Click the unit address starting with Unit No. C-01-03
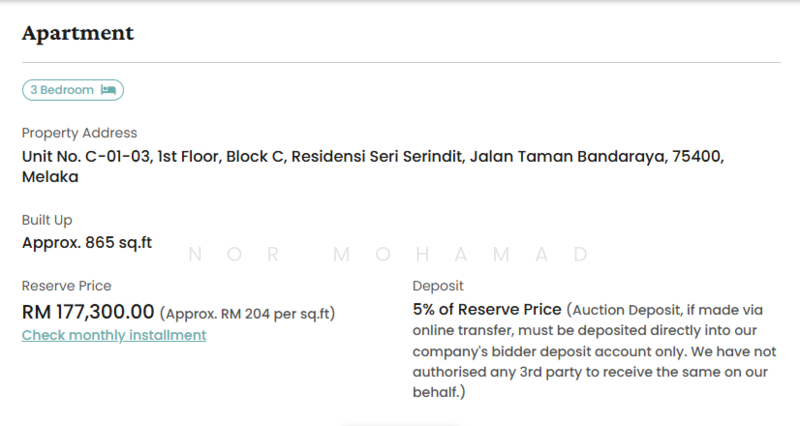This screenshot has height=426, width=800. (x=370, y=156)
